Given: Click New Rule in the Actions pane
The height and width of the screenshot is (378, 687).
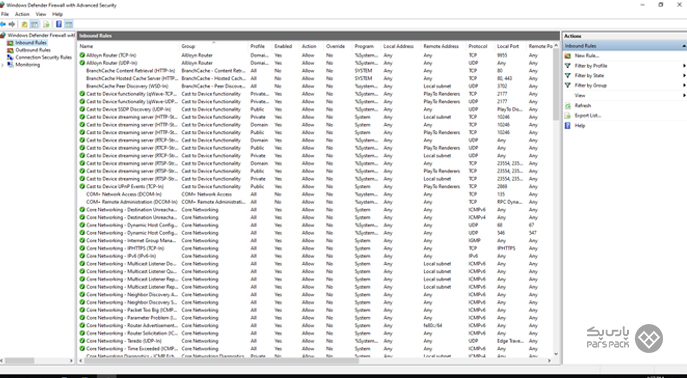Looking at the screenshot, I should [587, 56].
